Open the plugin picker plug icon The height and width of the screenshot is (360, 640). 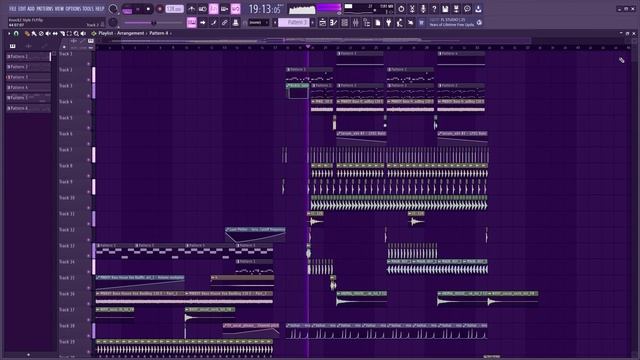point(389,23)
